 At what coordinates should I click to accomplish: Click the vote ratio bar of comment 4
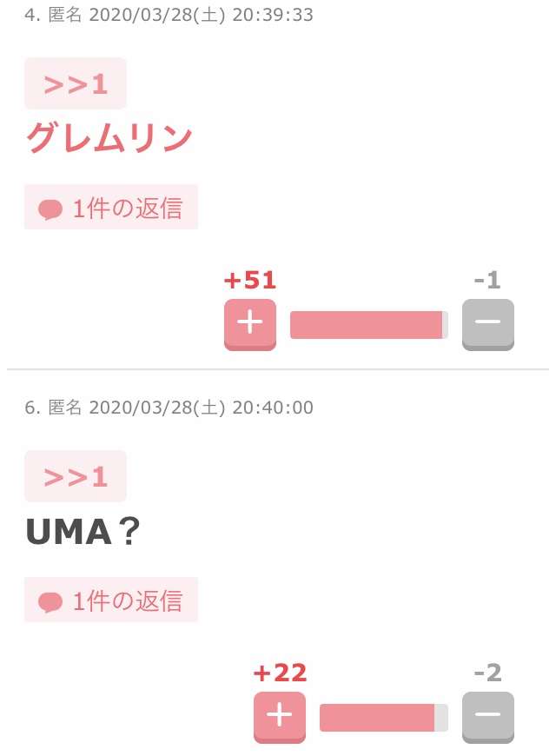point(369,325)
